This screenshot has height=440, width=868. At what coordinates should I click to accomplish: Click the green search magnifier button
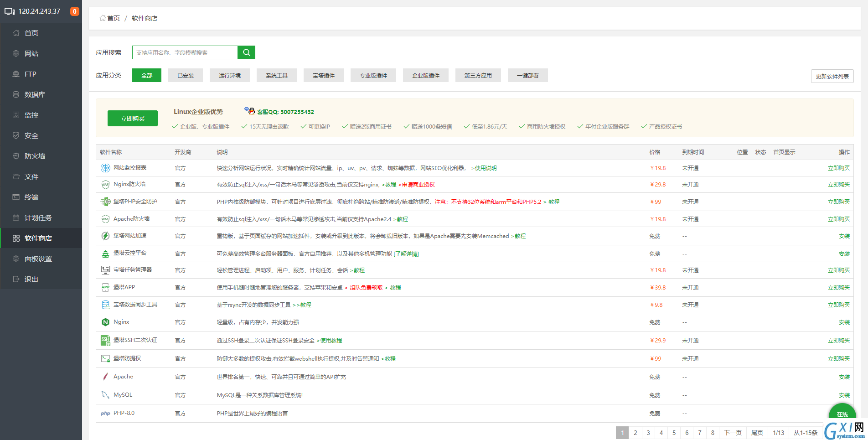(246, 52)
